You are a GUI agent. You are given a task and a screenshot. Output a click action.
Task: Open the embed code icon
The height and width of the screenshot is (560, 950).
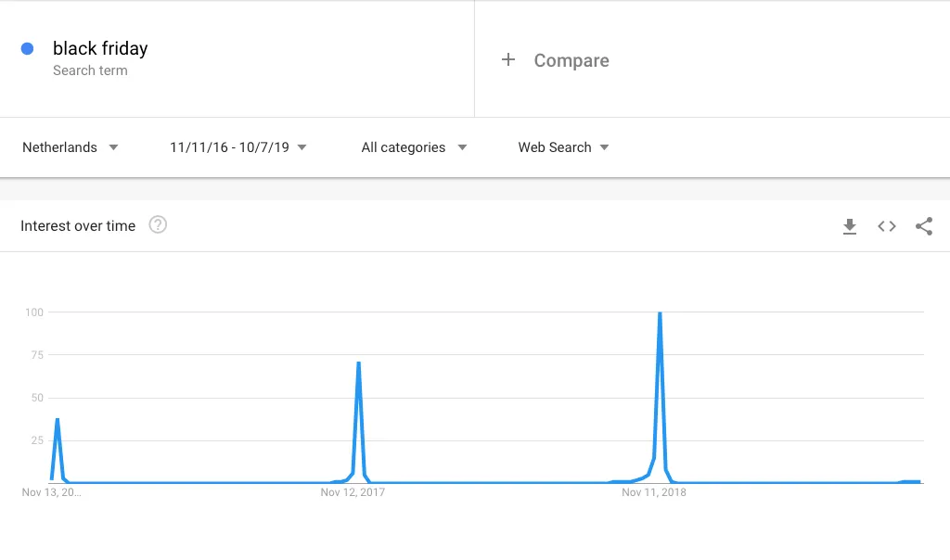pyautogui.click(x=886, y=226)
